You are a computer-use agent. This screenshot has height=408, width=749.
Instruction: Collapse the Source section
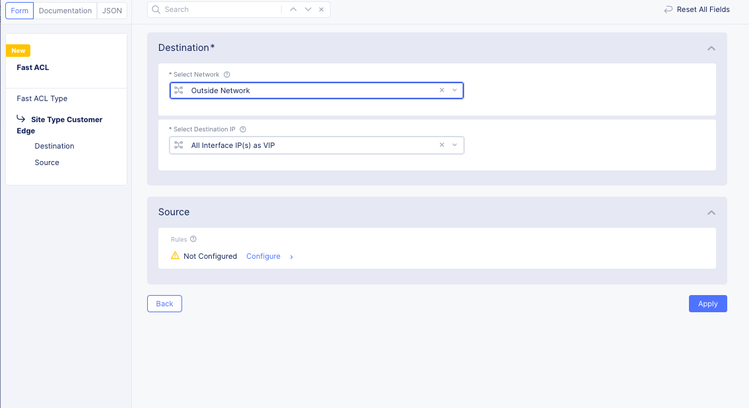tap(711, 213)
